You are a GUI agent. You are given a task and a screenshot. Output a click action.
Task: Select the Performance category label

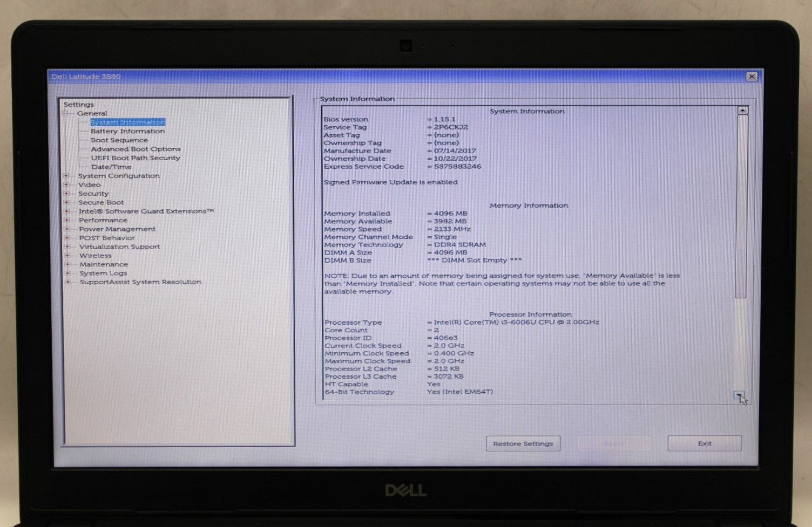click(103, 220)
